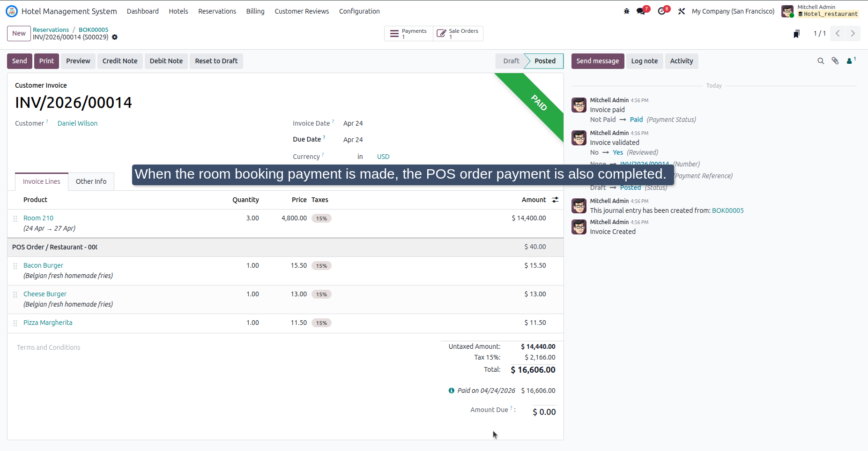Open the Hotel Management System home icon
The width and height of the screenshot is (868, 451).
coord(12,11)
